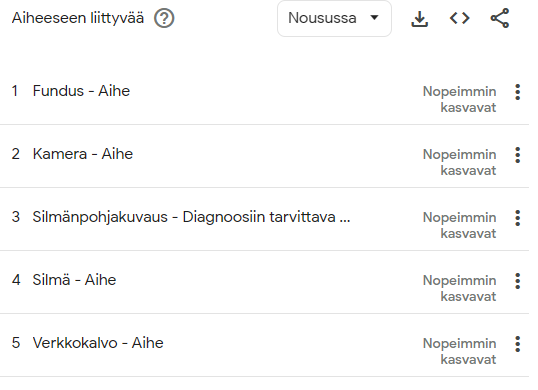538x390 pixels.
Task: Click the Nousussa dropdown arrow
Action: [x=374, y=17]
